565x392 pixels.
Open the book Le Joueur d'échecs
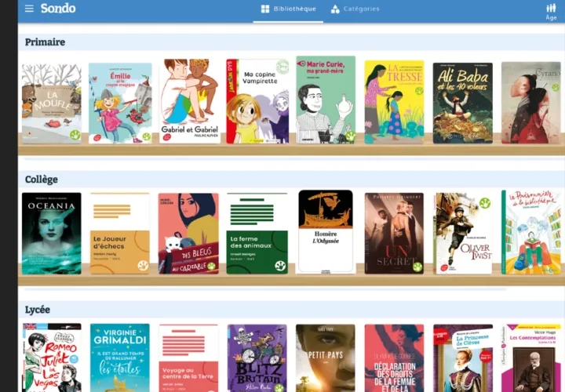(120, 234)
